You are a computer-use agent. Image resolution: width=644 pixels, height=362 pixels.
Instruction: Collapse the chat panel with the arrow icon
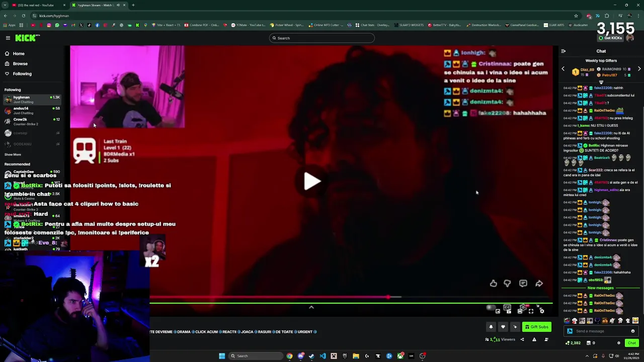tap(563, 51)
